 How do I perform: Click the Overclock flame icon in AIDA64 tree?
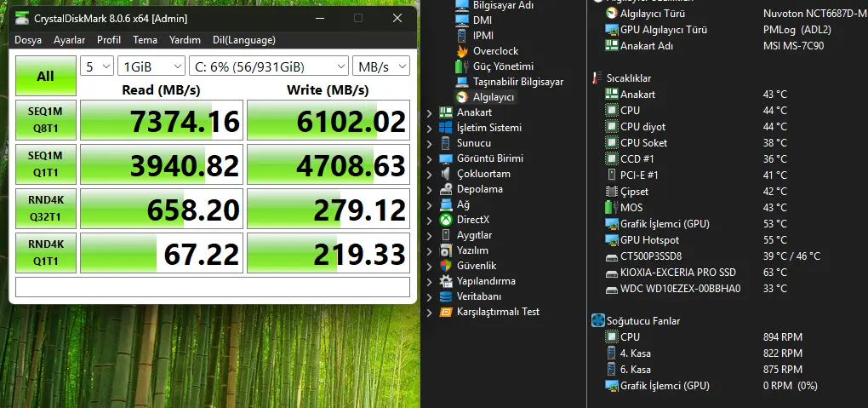pyautogui.click(x=462, y=51)
